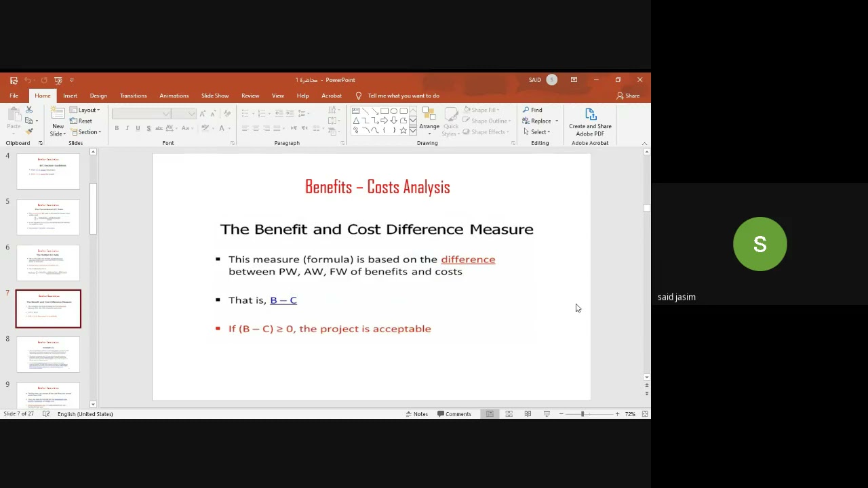Switch to Slide Sorter view in the status bar
The width and height of the screenshot is (868, 488).
click(509, 414)
